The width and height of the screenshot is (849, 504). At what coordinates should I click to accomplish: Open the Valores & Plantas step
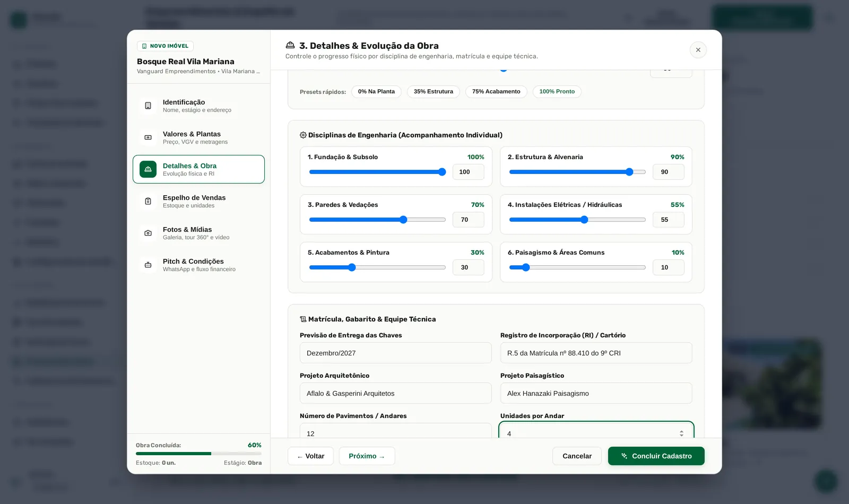198,137
